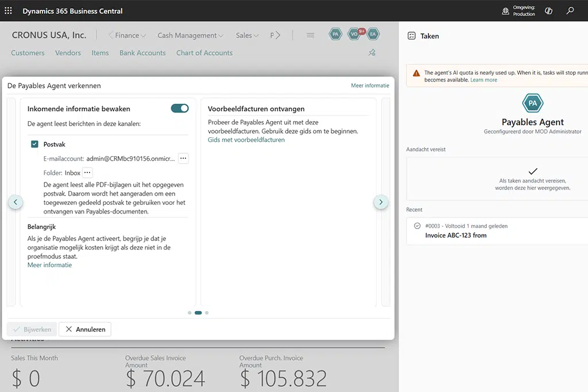Click the $ 0 Sales This Month value

(25, 378)
